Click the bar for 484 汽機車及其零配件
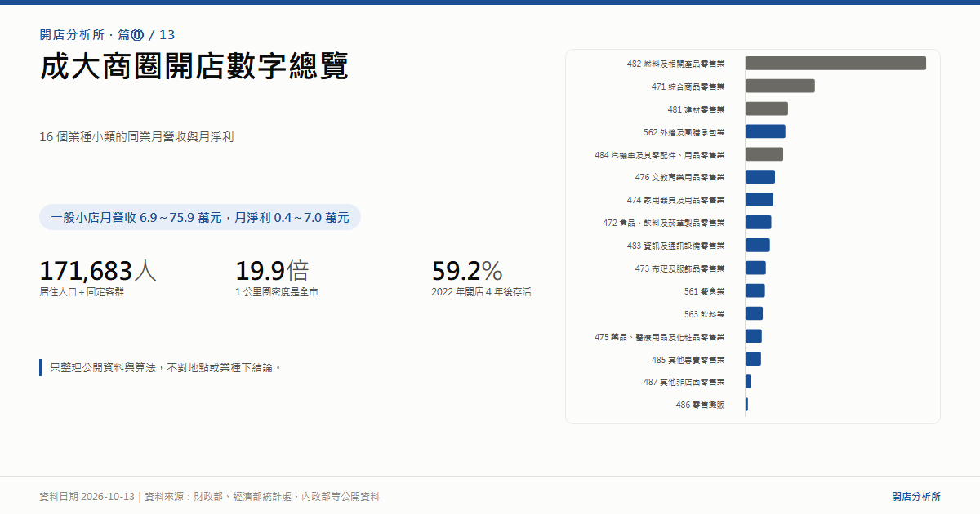Screen dimensions: 980x514 coord(764,154)
